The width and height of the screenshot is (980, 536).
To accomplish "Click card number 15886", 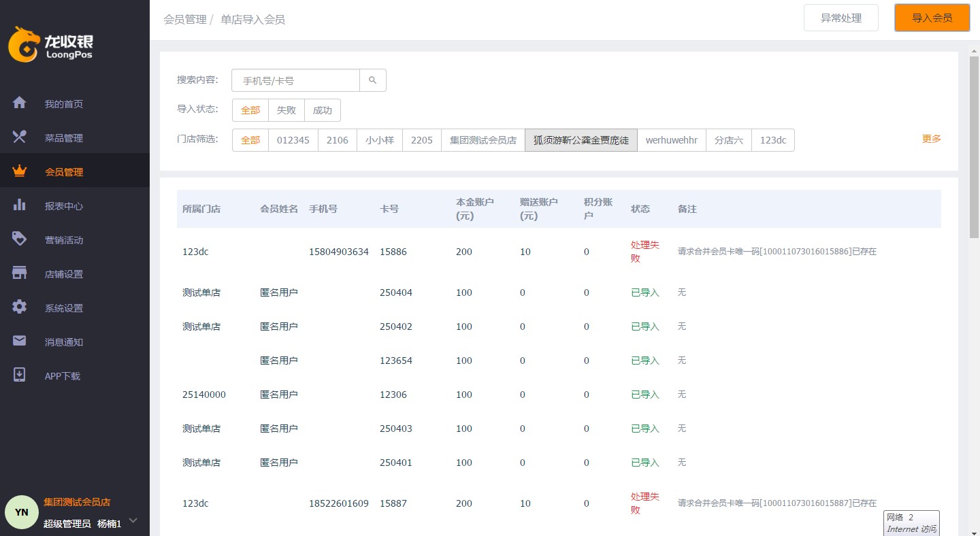I will [x=393, y=252].
